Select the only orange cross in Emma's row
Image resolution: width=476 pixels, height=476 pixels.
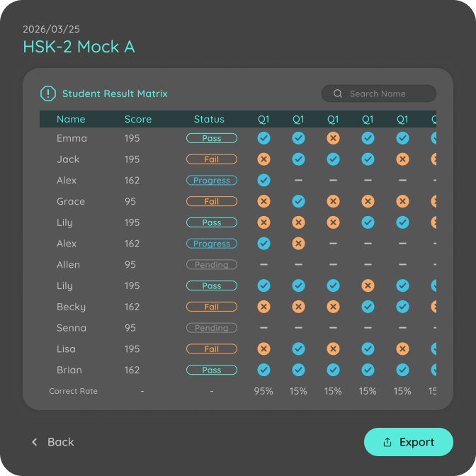(333, 138)
